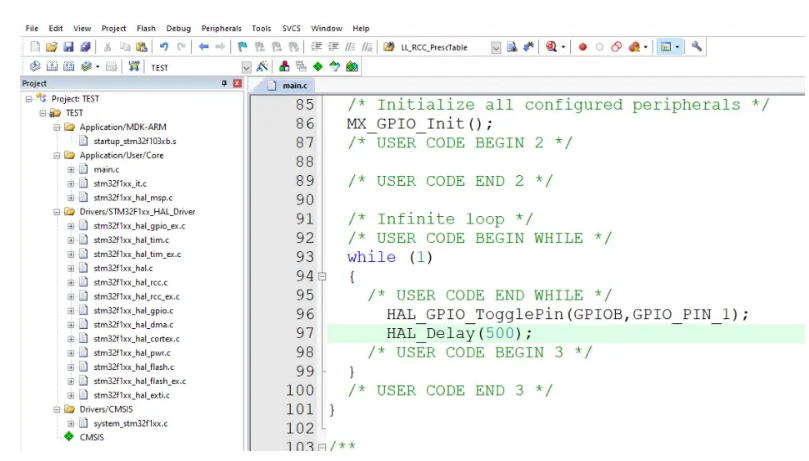Image resolution: width=809 pixels, height=461 pixels.
Task: Save all files icon
Action: (x=85, y=47)
